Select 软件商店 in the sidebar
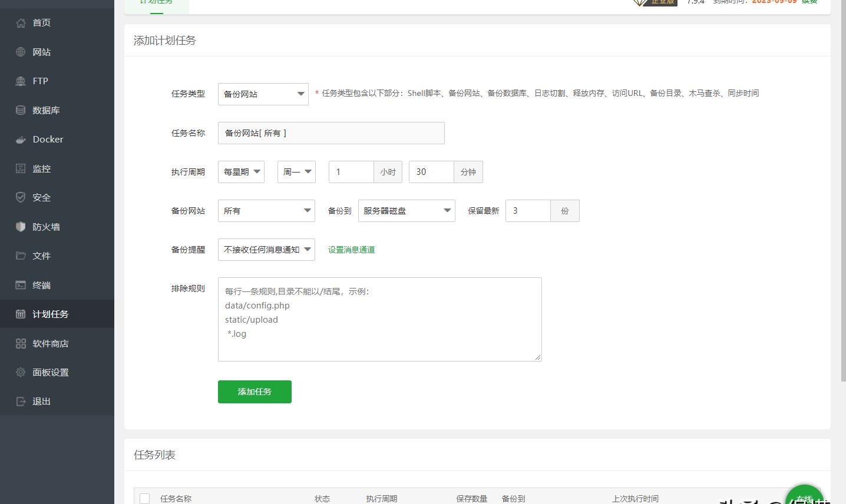Image resolution: width=846 pixels, height=504 pixels. click(57, 343)
